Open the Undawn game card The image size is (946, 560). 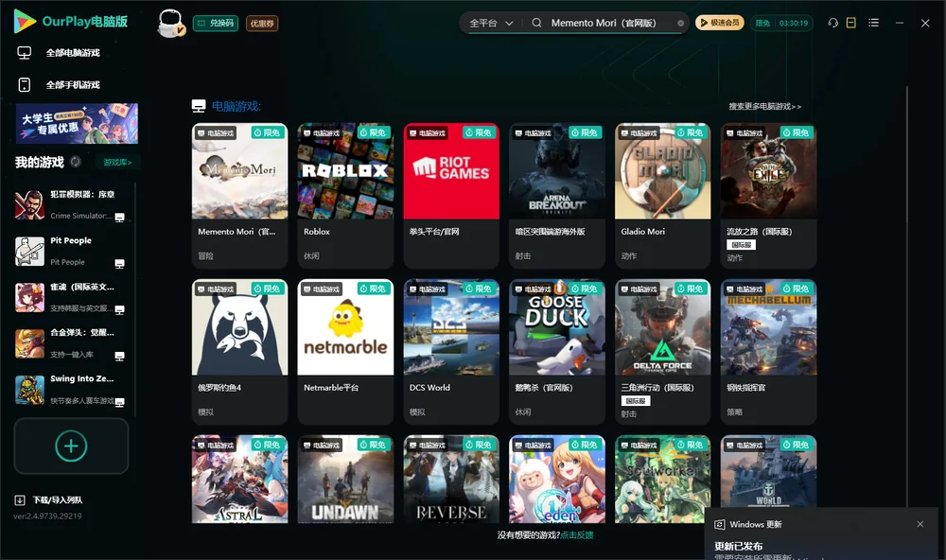pyautogui.click(x=345, y=480)
